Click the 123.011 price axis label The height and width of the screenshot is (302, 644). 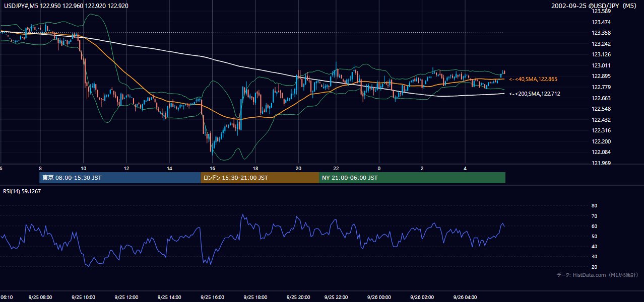coord(601,65)
